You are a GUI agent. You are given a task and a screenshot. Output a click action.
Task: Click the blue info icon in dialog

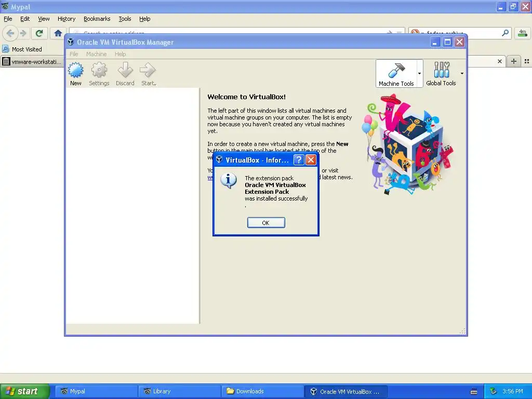tap(229, 181)
